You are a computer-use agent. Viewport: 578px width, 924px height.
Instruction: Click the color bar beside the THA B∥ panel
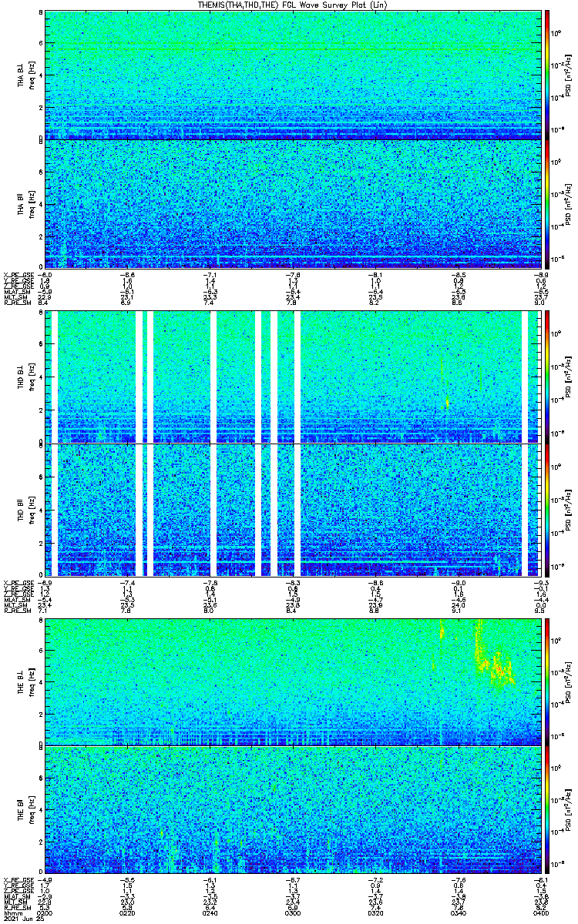tap(548, 204)
